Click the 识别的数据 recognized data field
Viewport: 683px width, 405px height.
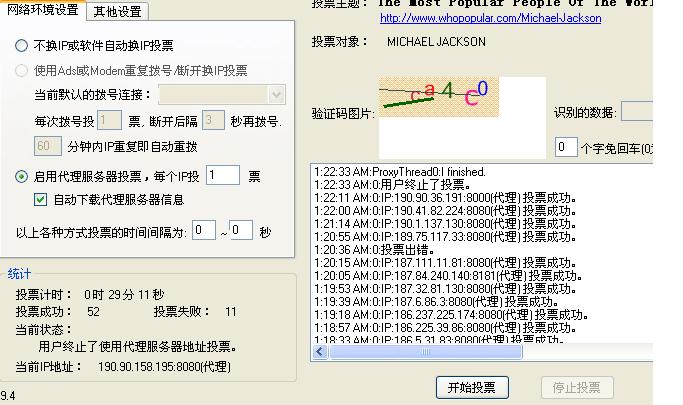(x=637, y=112)
